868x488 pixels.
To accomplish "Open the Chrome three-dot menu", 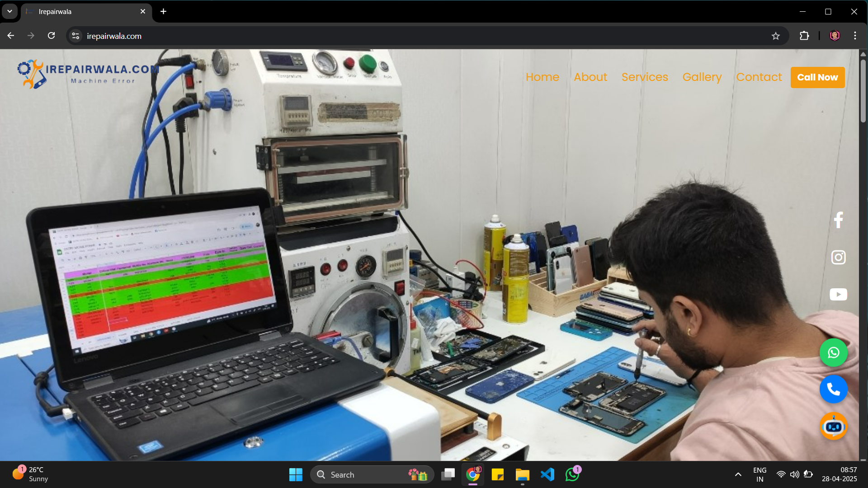I will click(855, 36).
